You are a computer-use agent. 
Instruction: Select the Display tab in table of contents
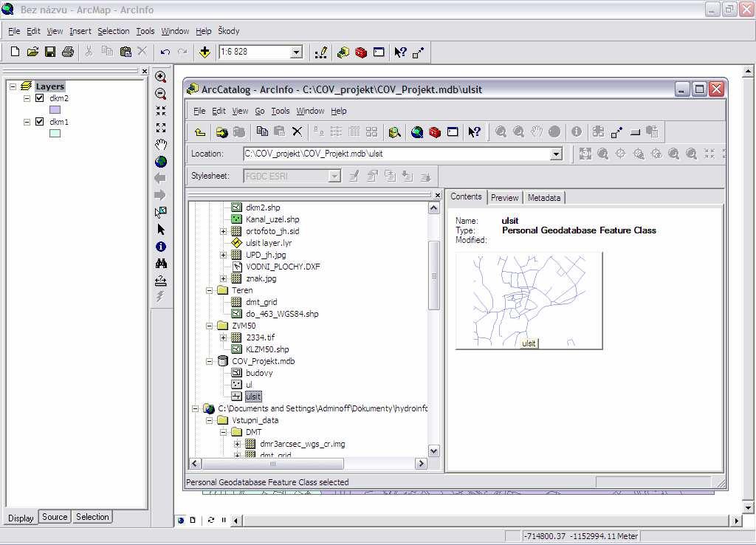click(21, 518)
